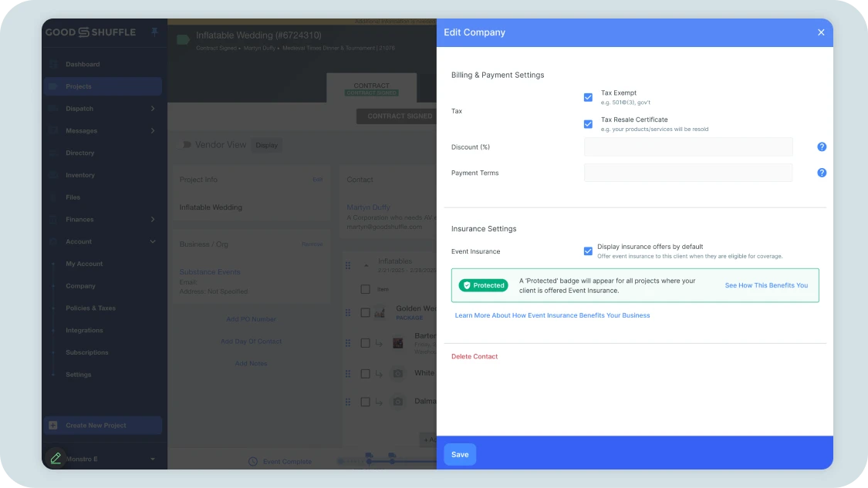
Task: Save the Edit Company changes
Action: 459,454
